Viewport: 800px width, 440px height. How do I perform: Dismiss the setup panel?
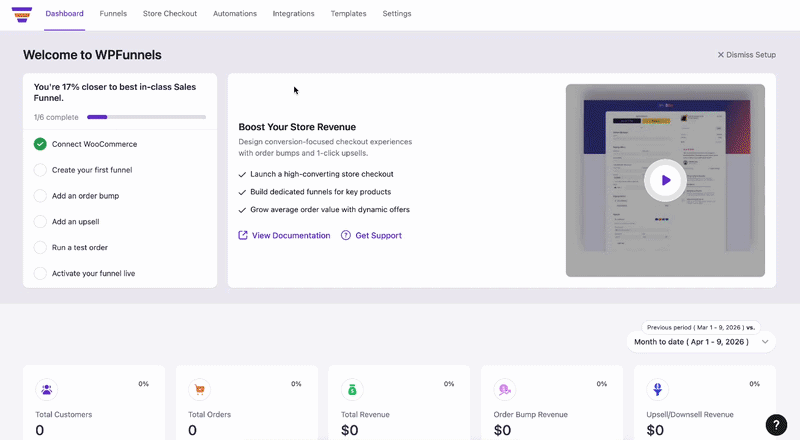[x=746, y=55]
